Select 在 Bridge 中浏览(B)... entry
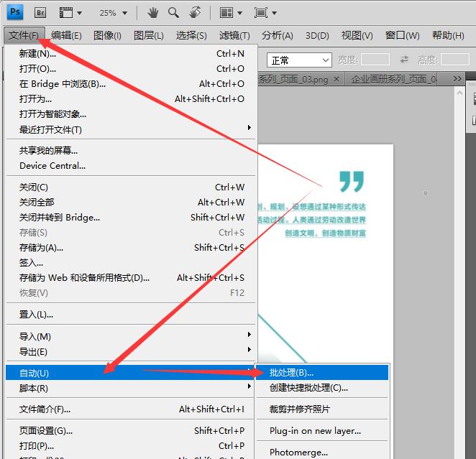The image size is (476, 459). point(131,84)
